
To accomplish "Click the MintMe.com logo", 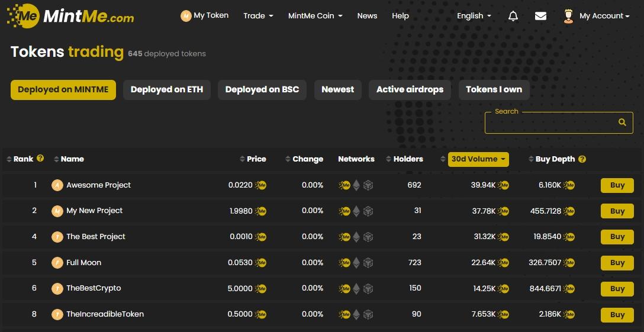I will (x=70, y=16).
